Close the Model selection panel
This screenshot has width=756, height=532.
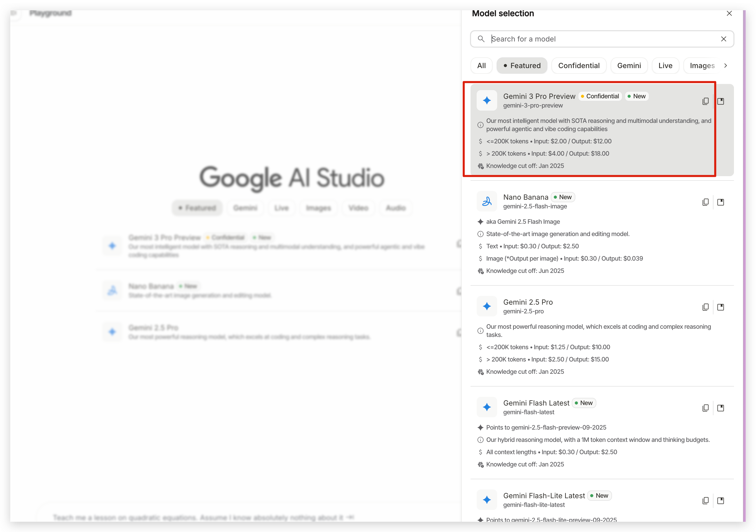[x=729, y=14]
